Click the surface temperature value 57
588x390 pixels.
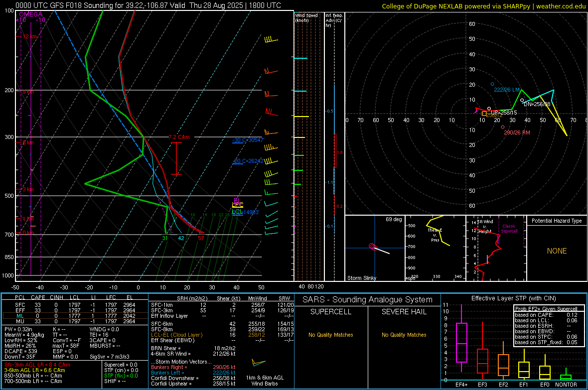(x=201, y=238)
